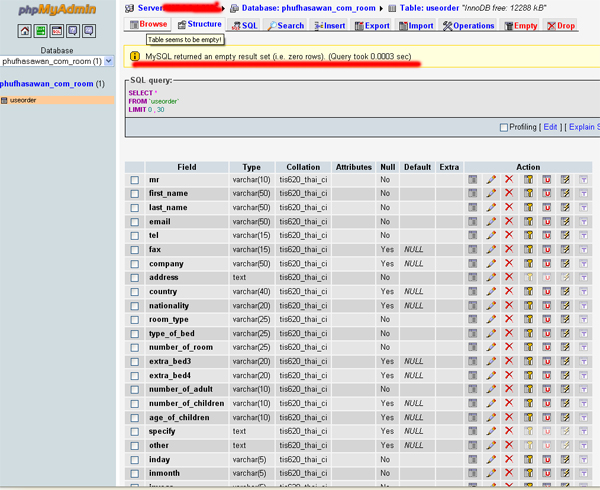This screenshot has width=600, height=490.
Task: Open the SQL tab
Action: [x=245, y=26]
